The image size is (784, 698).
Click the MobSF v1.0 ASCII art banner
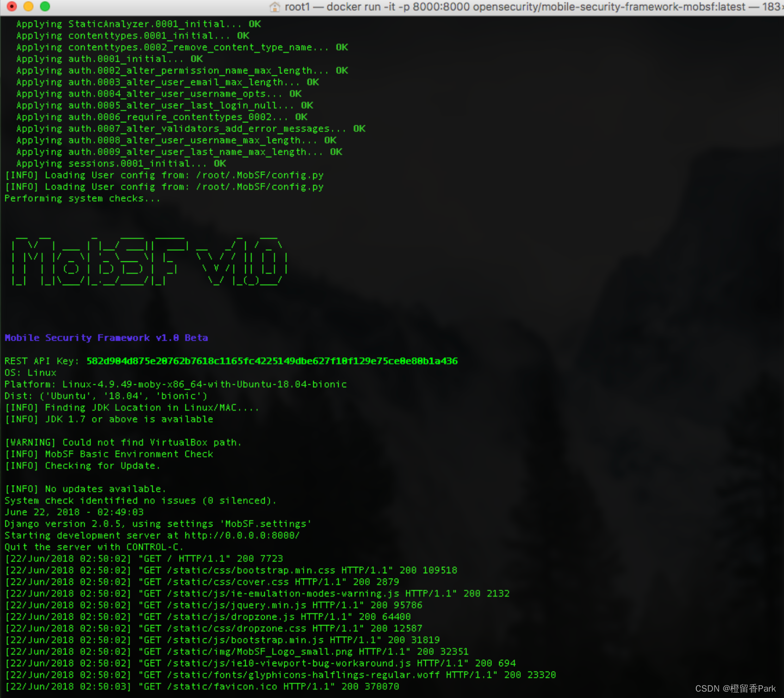149,260
